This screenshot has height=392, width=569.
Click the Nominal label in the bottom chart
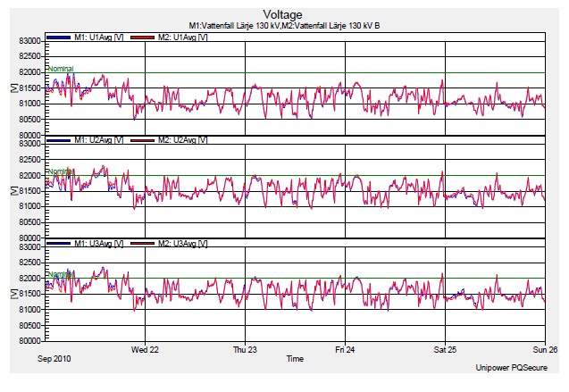59,274
